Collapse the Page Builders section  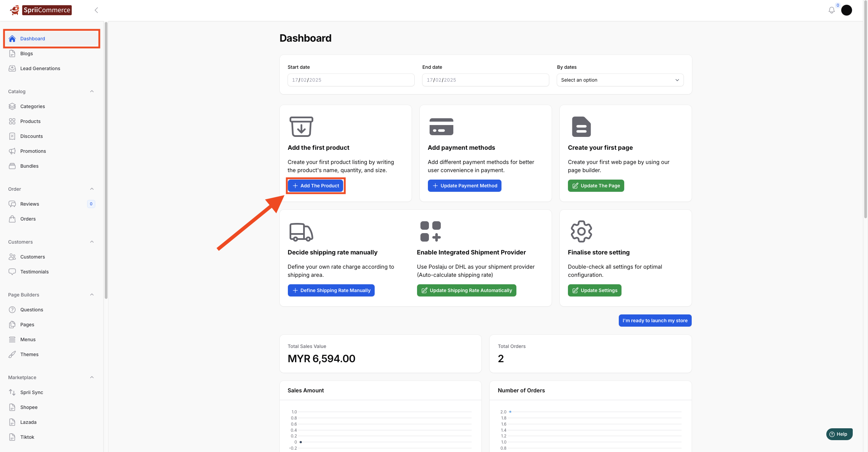point(92,294)
